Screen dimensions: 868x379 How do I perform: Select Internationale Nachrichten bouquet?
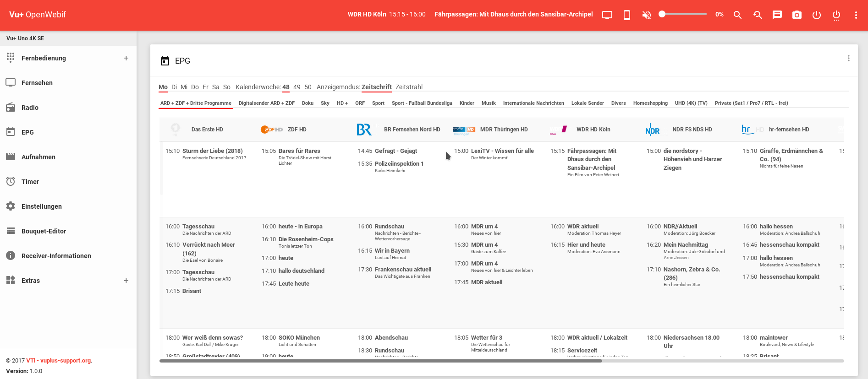pyautogui.click(x=533, y=103)
